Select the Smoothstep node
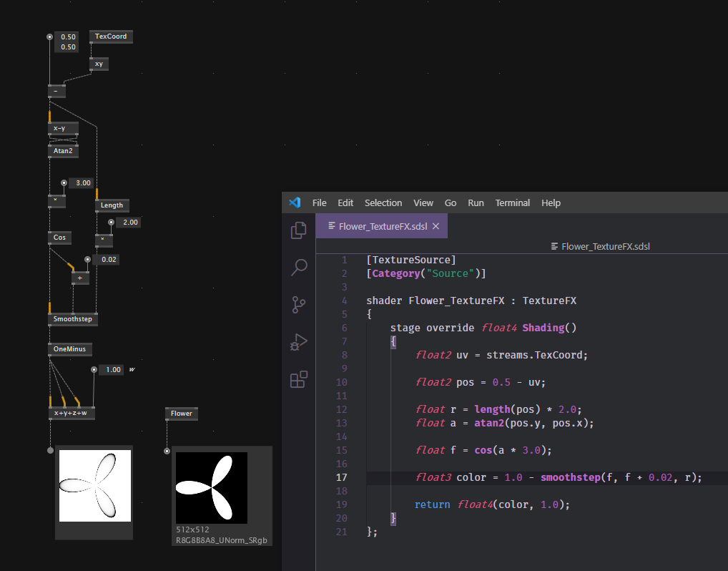The height and width of the screenshot is (571, 728). pyautogui.click(x=73, y=319)
